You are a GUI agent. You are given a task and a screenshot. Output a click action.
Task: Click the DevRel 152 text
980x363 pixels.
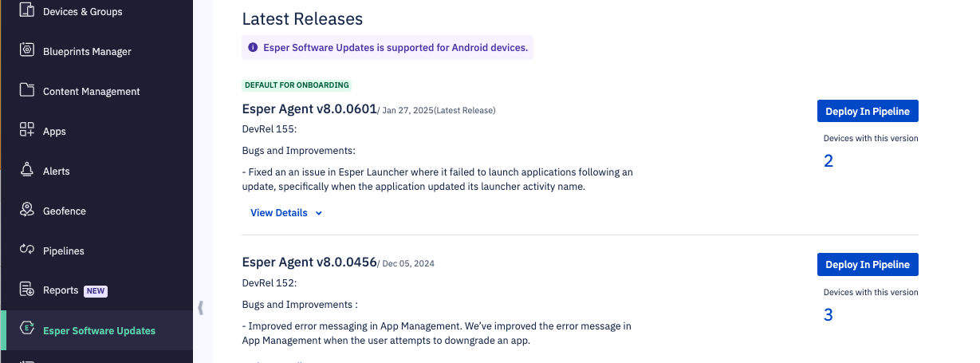[269, 282]
